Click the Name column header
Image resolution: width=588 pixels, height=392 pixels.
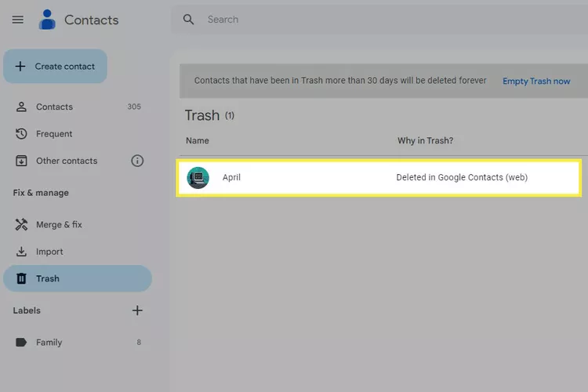click(x=198, y=141)
